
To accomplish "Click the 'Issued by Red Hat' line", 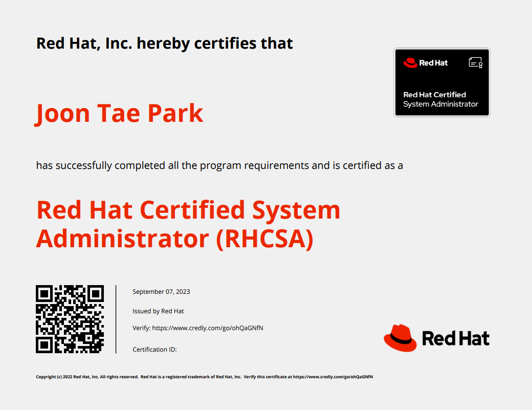I will coord(158,311).
